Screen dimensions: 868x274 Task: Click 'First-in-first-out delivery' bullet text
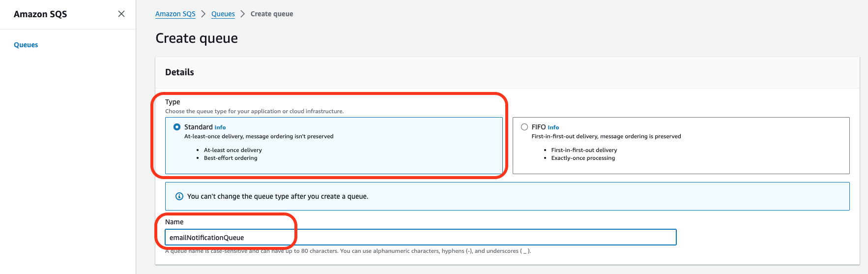point(584,150)
